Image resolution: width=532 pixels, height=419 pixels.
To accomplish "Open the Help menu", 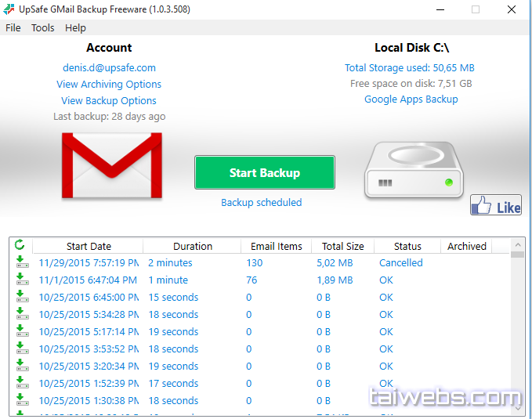I will [x=76, y=27].
